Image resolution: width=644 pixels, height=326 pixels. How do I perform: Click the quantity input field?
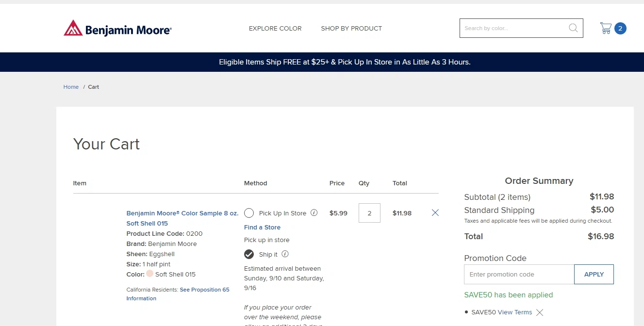click(x=369, y=213)
